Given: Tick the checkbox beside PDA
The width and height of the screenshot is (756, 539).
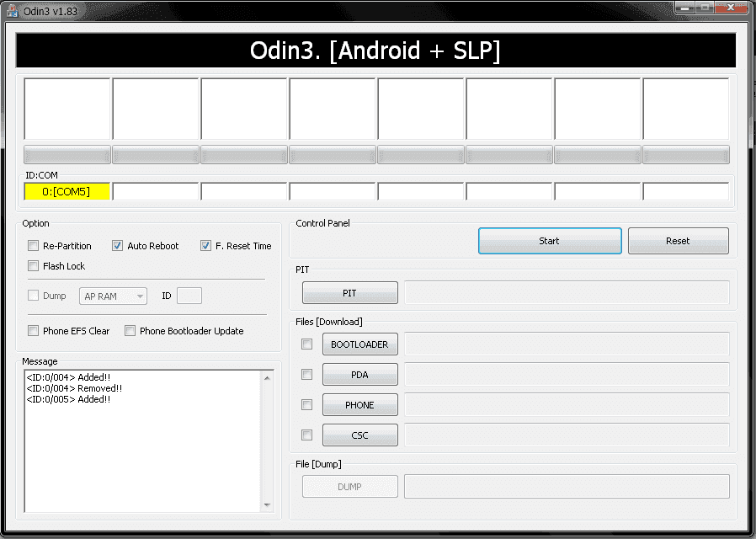Looking at the screenshot, I should (306, 375).
